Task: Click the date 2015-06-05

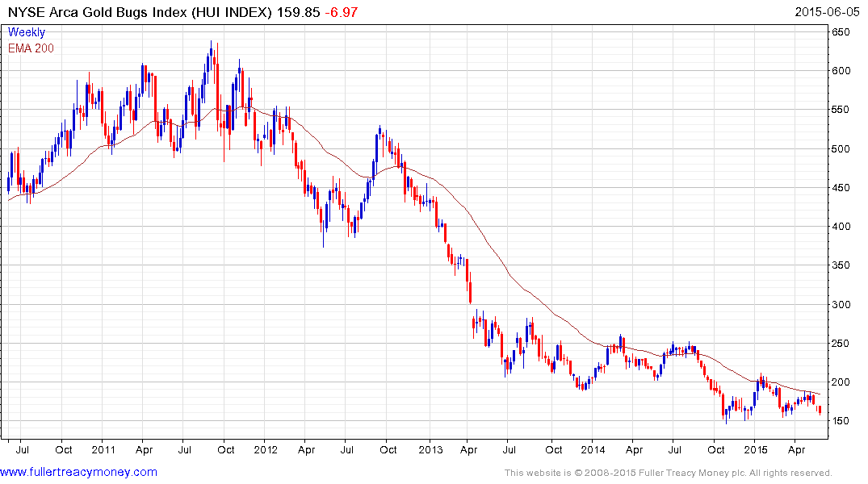Action: click(827, 12)
